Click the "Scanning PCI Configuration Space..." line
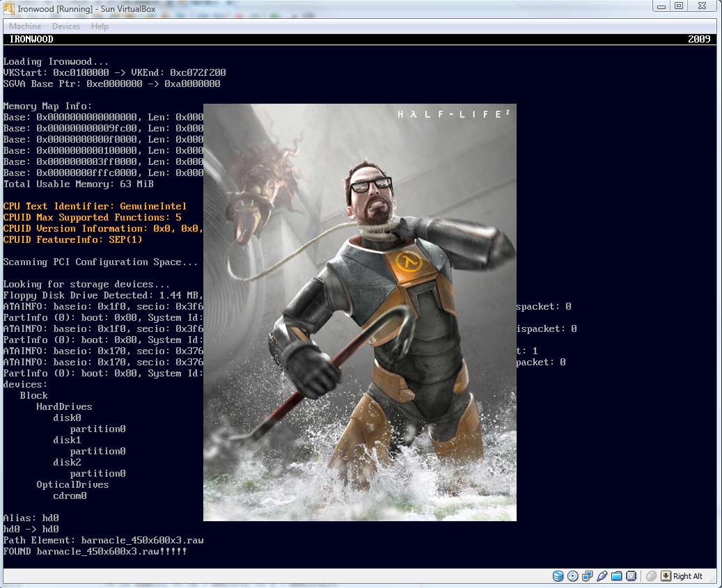The height and width of the screenshot is (588, 722). 100,262
